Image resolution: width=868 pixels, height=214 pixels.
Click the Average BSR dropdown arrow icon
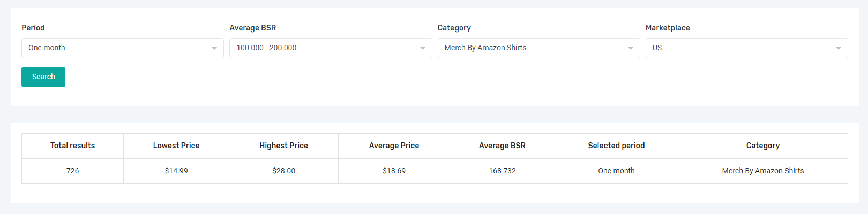click(422, 48)
